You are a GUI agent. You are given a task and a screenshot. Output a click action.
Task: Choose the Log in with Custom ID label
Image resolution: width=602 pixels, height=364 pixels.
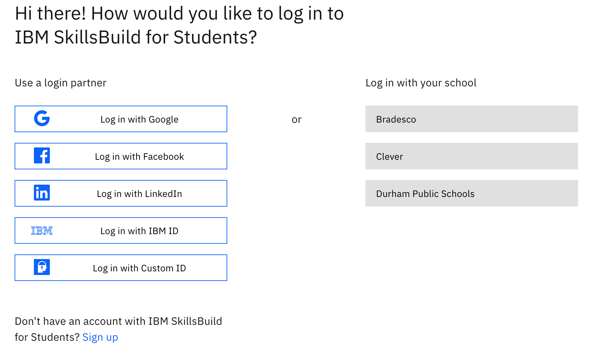click(140, 268)
